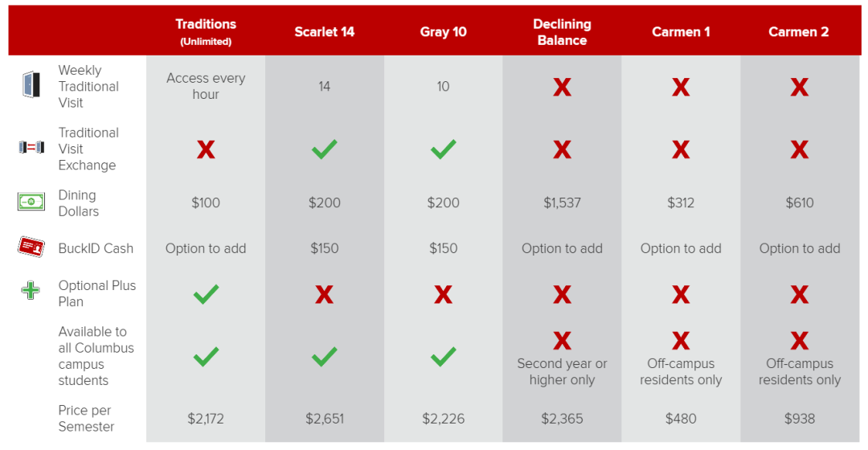Click Traditions Optional Plus Plan green checkmark
This screenshot has width=868, height=450.
[x=206, y=294]
